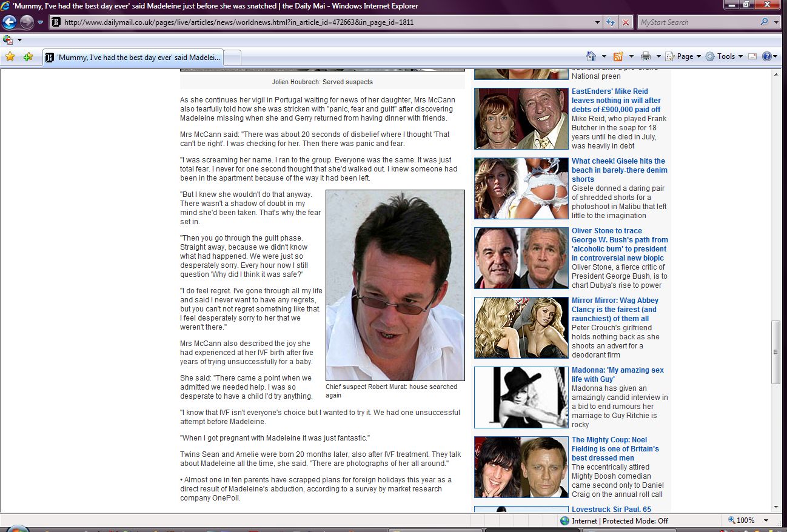The width and height of the screenshot is (787, 532).
Task: Open the Favorites Center star icon
Action: pos(10,57)
